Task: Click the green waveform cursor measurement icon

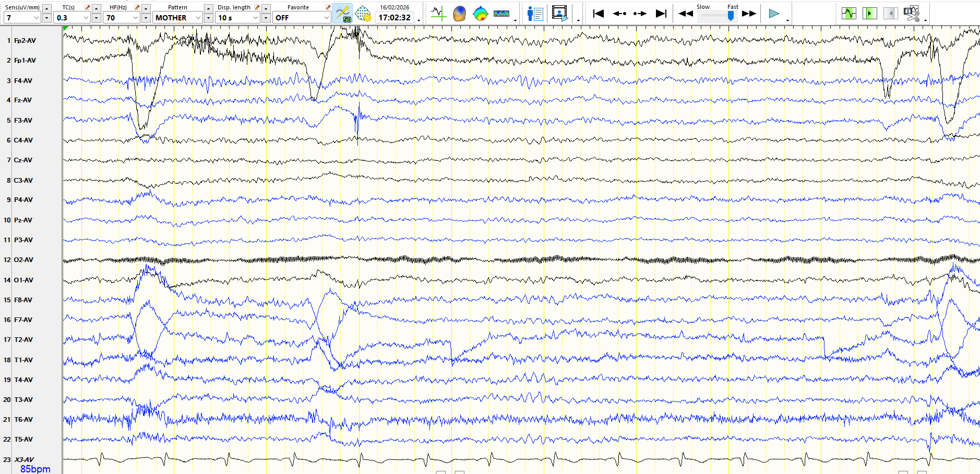Action: [x=438, y=14]
